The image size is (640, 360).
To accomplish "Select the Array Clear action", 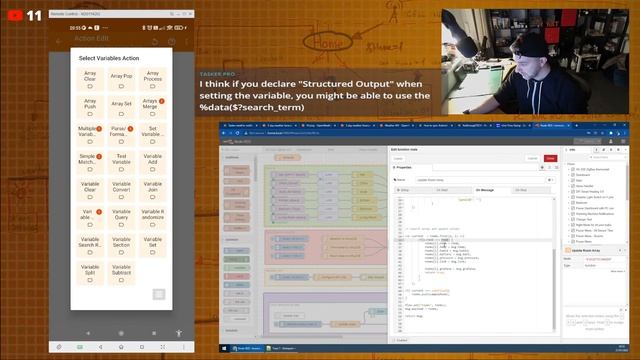I will 90,80.
